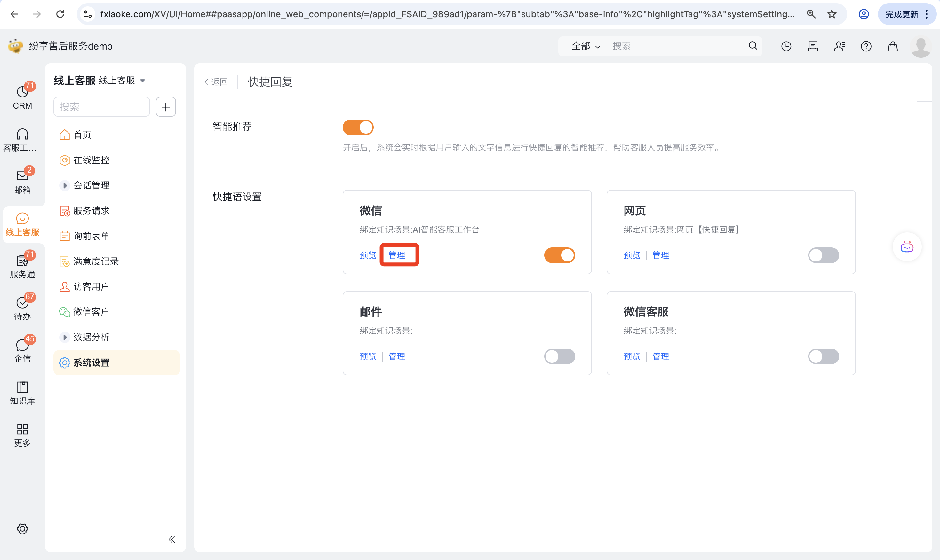Click 预览 link in 邮件 card
Screen dimensions: 940x560
[x=368, y=356]
